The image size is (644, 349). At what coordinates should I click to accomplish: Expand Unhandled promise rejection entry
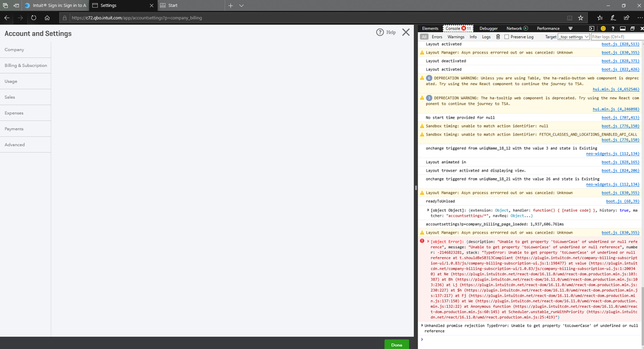422,325
